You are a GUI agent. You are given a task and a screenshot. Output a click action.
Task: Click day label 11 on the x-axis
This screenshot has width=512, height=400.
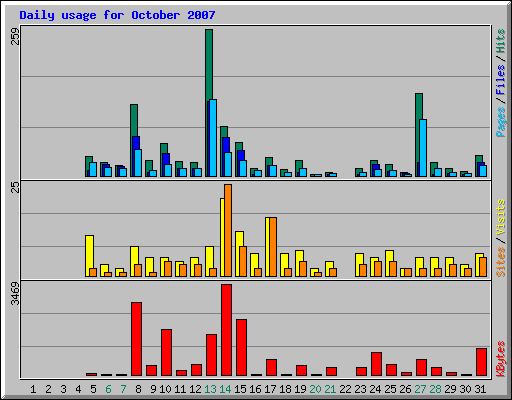(180, 389)
